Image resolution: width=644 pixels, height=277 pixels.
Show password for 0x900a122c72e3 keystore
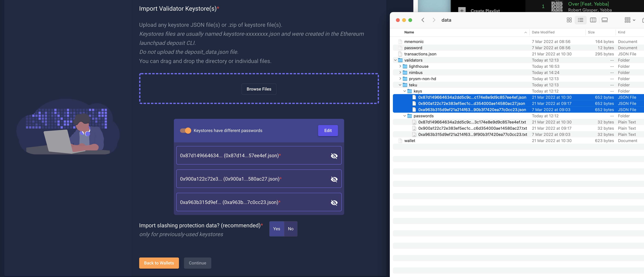coord(334,179)
